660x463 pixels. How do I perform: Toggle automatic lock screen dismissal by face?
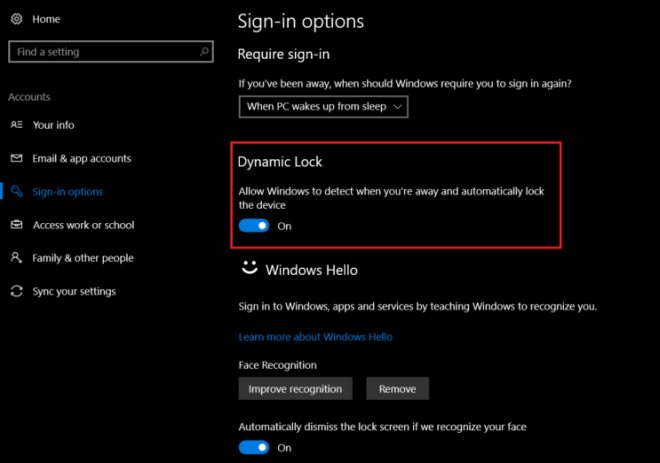click(x=254, y=447)
